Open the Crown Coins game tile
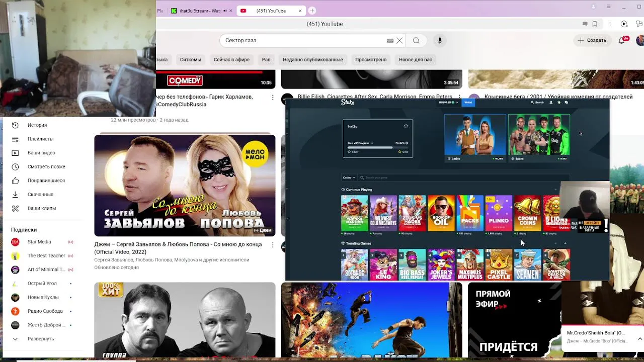 coord(527,213)
